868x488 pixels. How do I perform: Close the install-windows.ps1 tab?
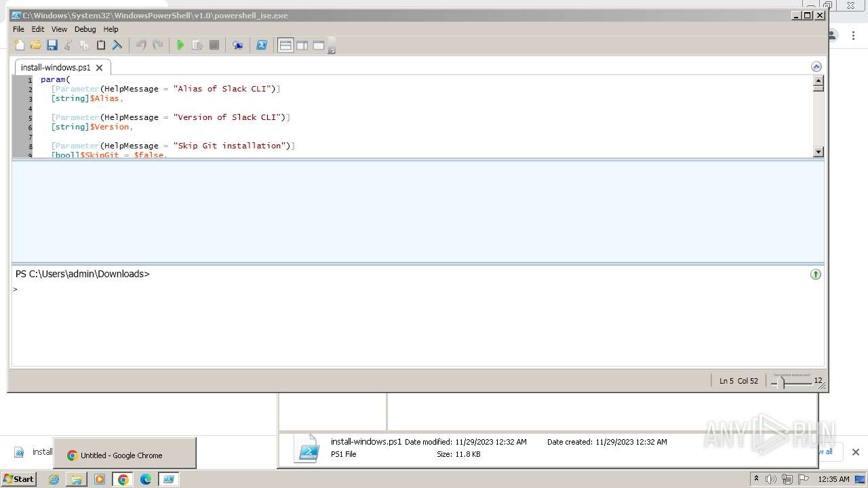tap(99, 68)
